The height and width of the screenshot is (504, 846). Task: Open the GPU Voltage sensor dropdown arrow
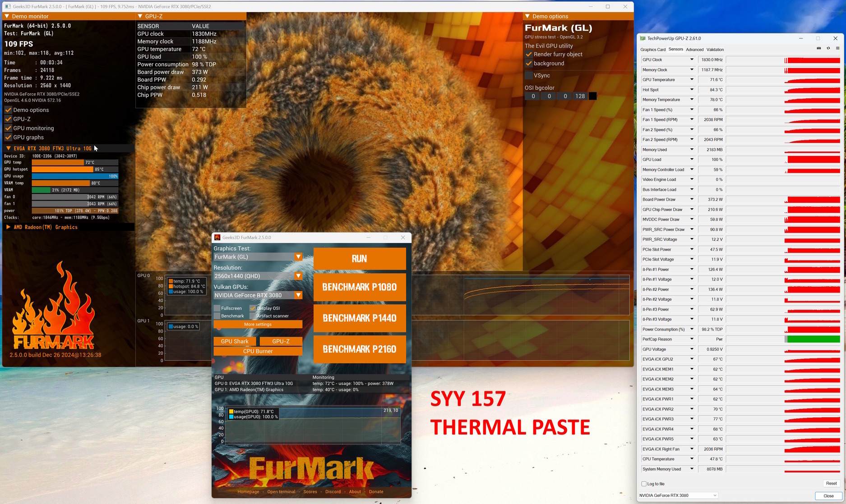(x=692, y=349)
